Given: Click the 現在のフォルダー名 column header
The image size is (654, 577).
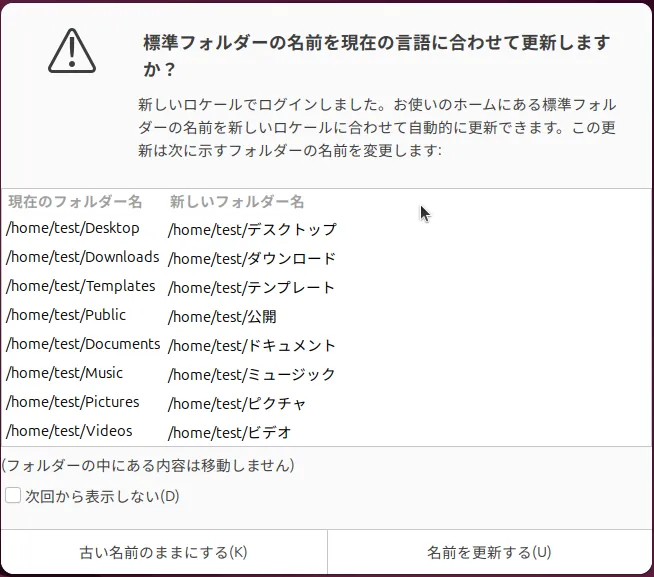Looking at the screenshot, I should coord(75,202).
